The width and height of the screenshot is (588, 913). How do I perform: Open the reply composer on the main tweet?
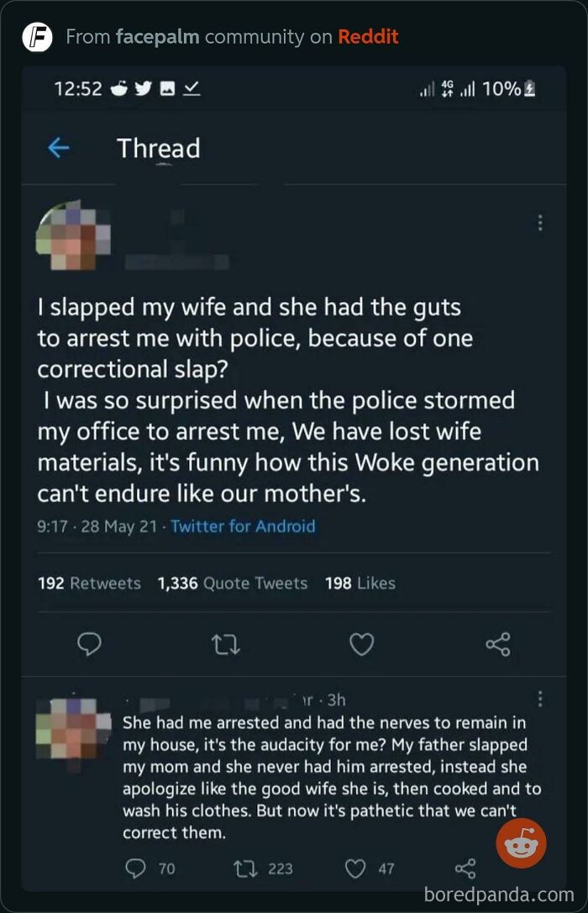pyautogui.click(x=89, y=644)
